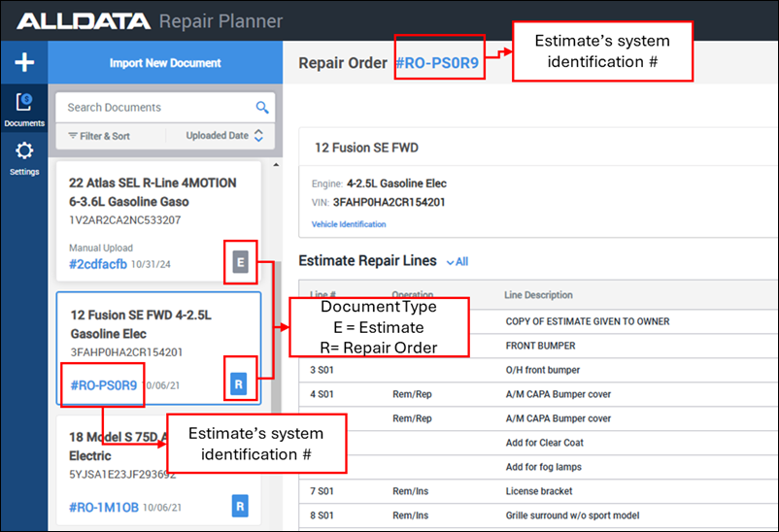Click the '12 Fusion SE FWD' vehicle title
The width and height of the screenshot is (779, 532).
point(366,148)
